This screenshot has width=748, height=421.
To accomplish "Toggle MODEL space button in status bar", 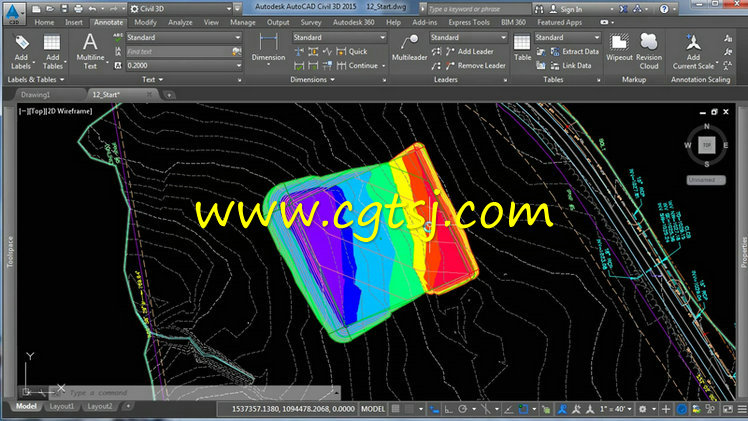I will click(x=373, y=409).
